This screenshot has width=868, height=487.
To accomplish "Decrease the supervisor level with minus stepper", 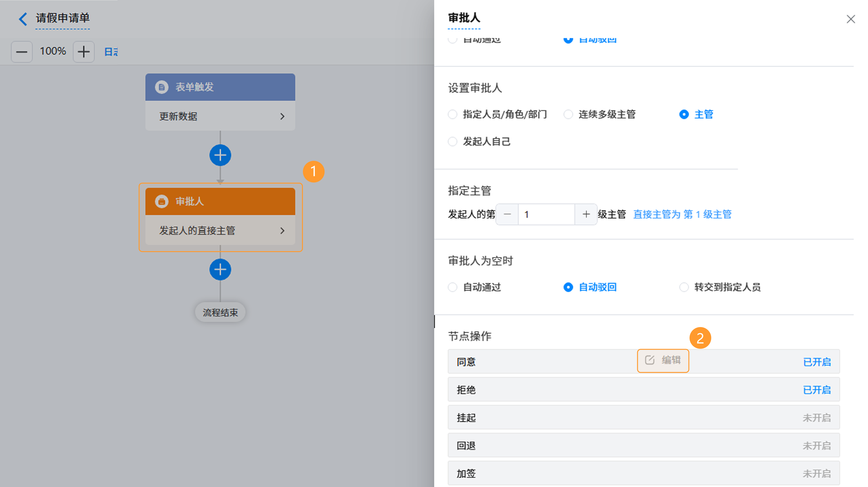I will [507, 214].
